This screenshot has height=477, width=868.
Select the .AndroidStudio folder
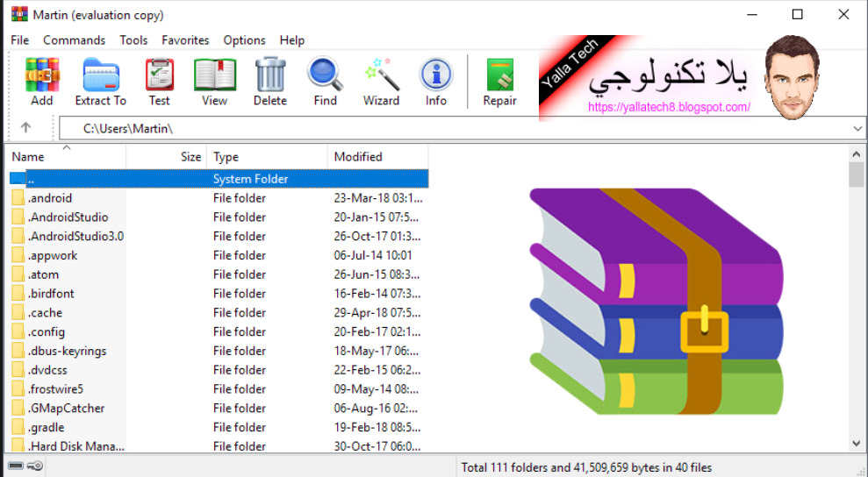[x=68, y=217]
